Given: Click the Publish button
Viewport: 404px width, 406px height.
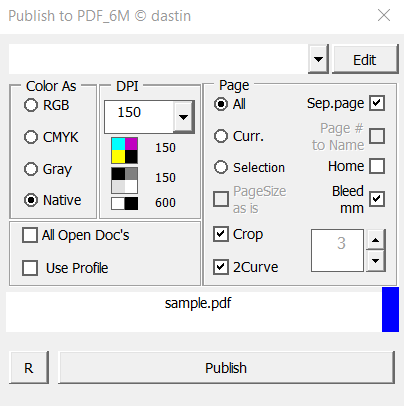Looking at the screenshot, I should (x=226, y=368).
